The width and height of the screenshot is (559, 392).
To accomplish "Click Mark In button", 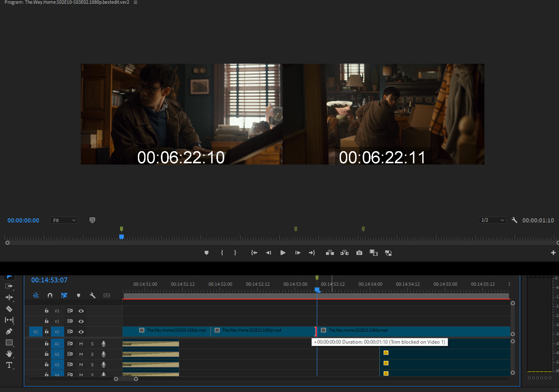I will click(x=222, y=253).
